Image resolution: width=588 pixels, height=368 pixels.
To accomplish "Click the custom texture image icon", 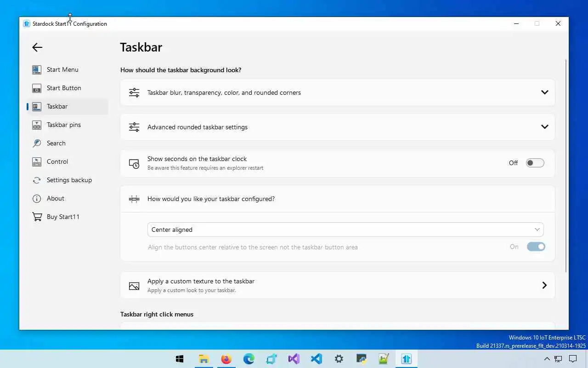I will (x=134, y=286).
